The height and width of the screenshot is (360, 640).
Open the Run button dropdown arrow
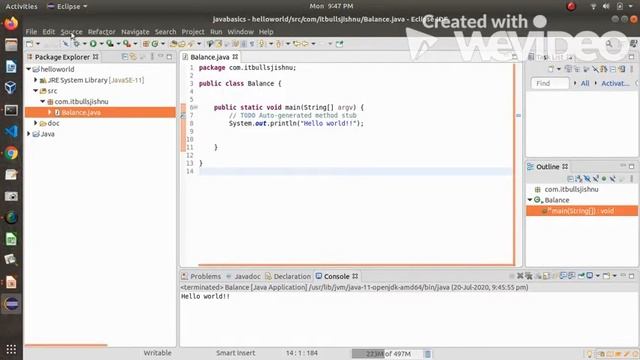[x=101, y=44]
